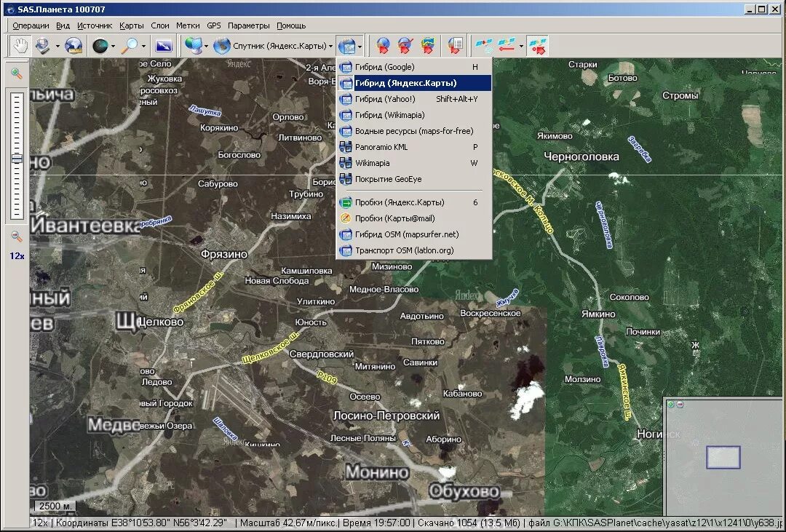
Task: Toggle Гибрид (Wikimapia) layer
Action: pos(414,115)
